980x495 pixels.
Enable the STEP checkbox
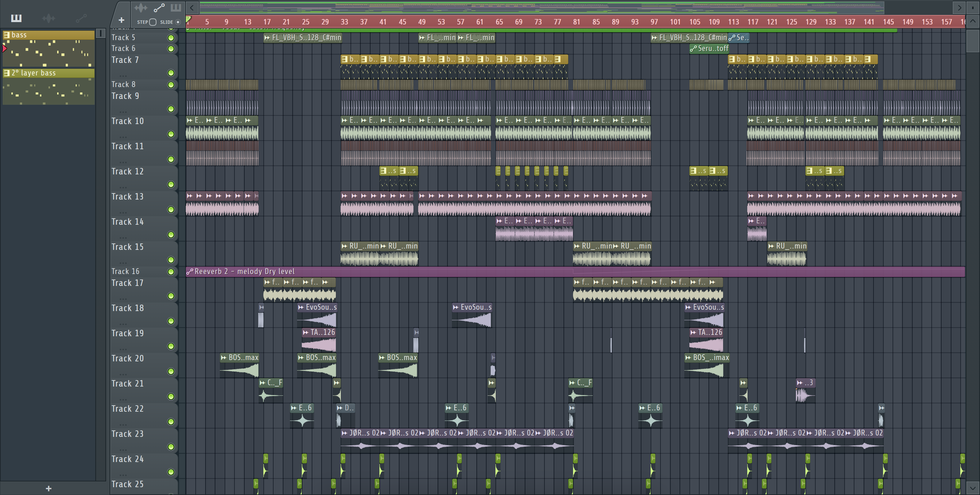153,22
